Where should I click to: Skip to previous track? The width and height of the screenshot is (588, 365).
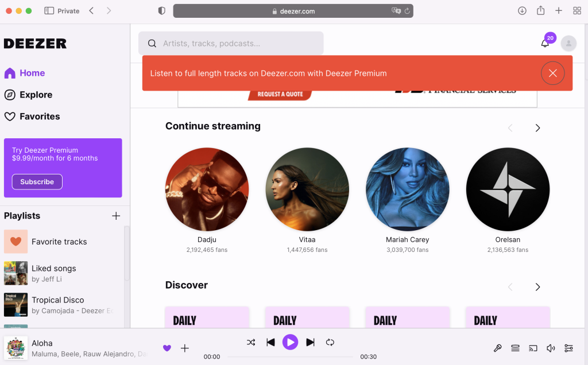point(270,342)
